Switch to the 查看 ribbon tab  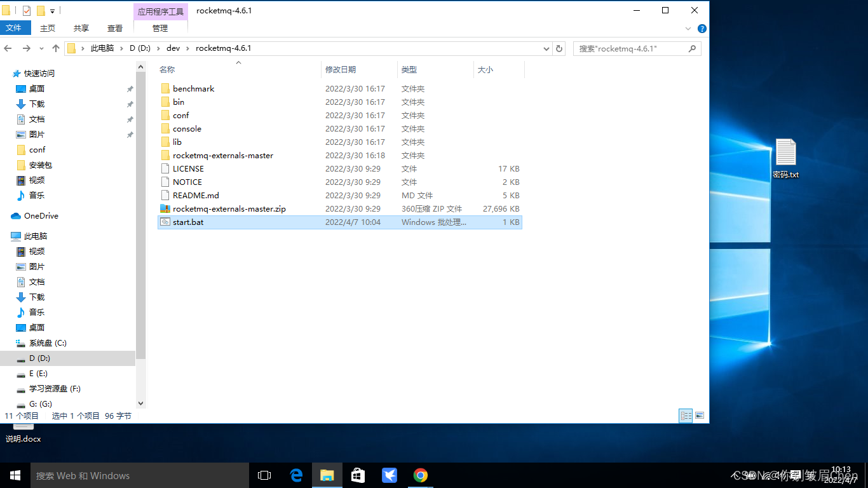[x=115, y=28]
